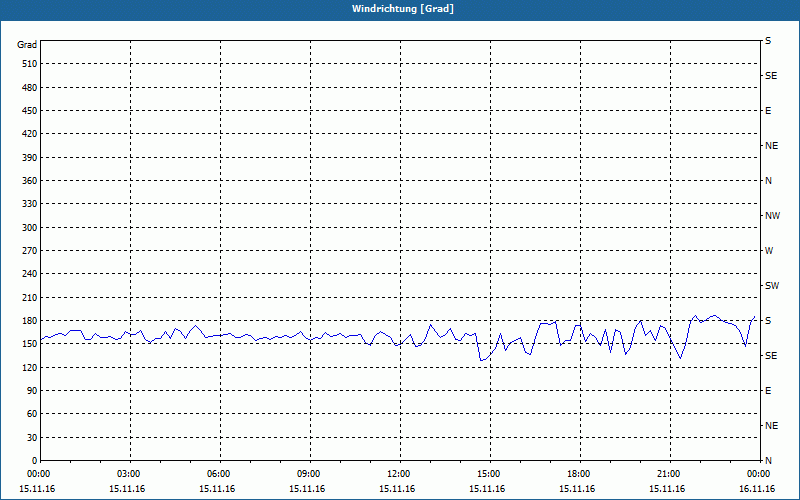Click the 18:00 time label
The image size is (800, 500).
pos(581,474)
